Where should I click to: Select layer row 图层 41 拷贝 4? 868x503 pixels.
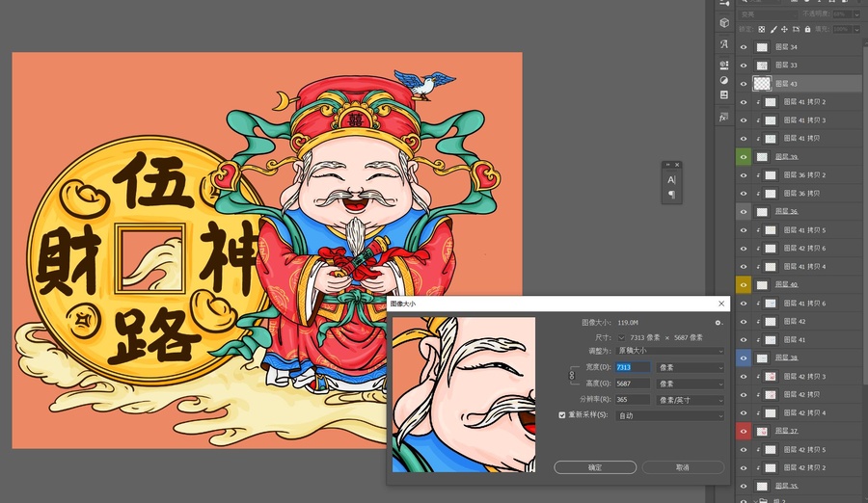tap(799, 267)
